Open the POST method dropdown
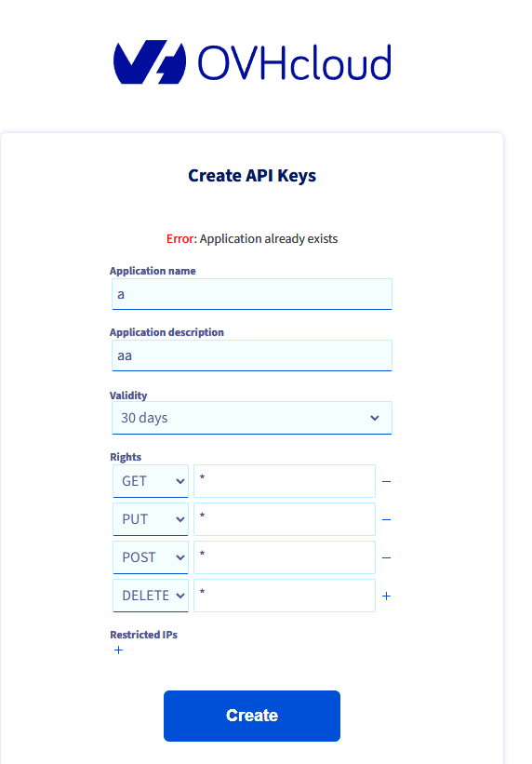This screenshot has width=532, height=764. point(151,556)
